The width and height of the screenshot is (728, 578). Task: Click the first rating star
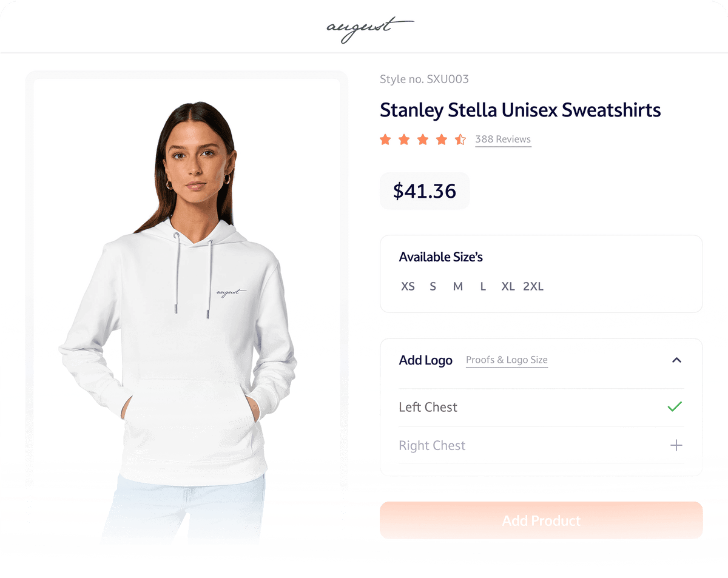coord(385,139)
